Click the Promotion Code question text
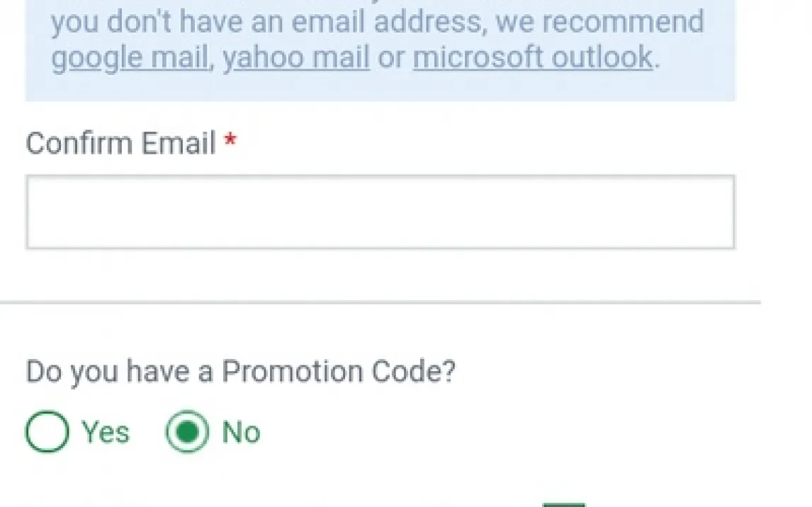The image size is (812, 507). (240, 372)
